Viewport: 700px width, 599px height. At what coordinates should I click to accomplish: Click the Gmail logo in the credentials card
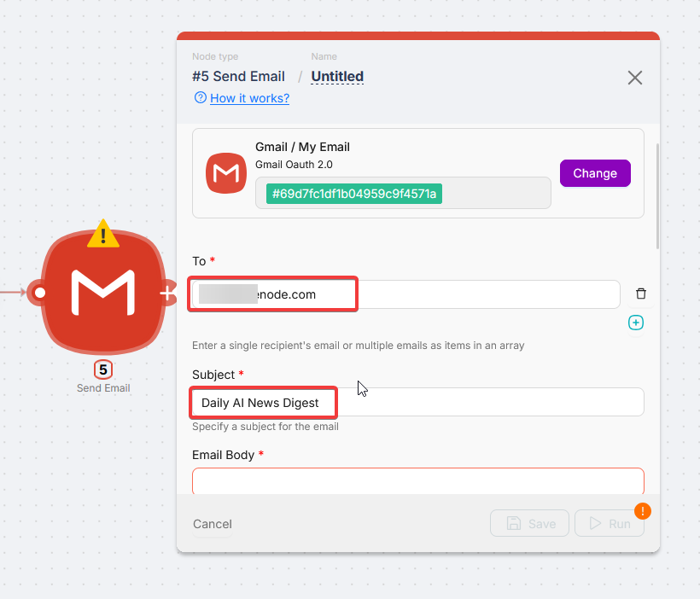tap(225, 173)
